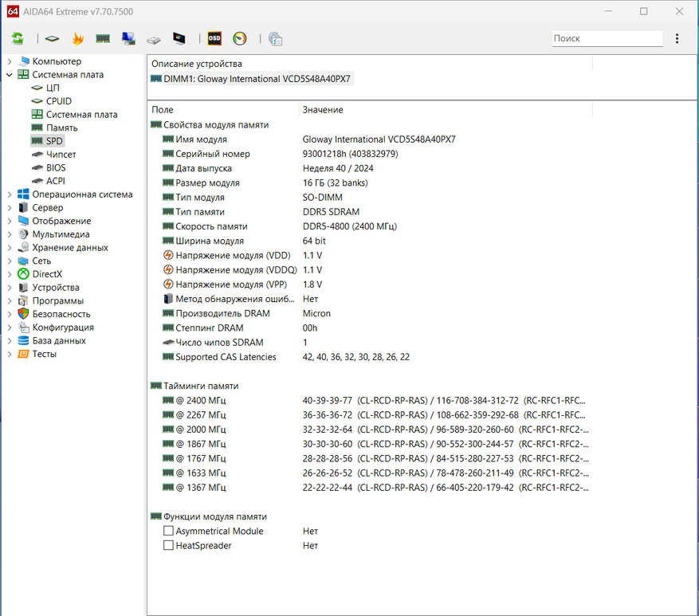The width and height of the screenshot is (699, 616).
Task: Click the Значение column header
Action: point(323,110)
